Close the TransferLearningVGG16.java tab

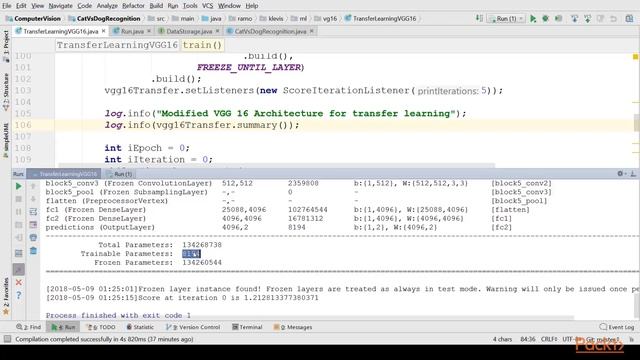(104, 31)
